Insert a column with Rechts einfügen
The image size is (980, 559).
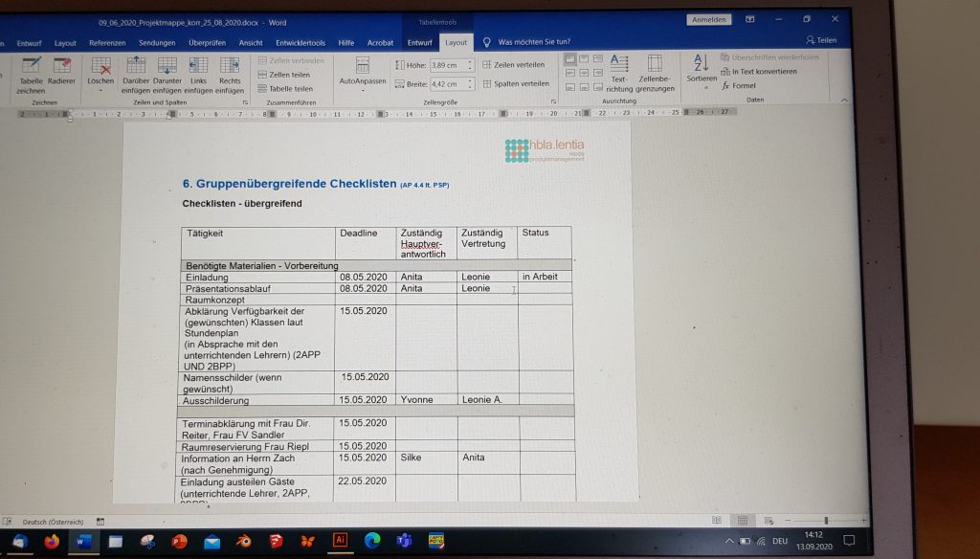click(x=230, y=75)
